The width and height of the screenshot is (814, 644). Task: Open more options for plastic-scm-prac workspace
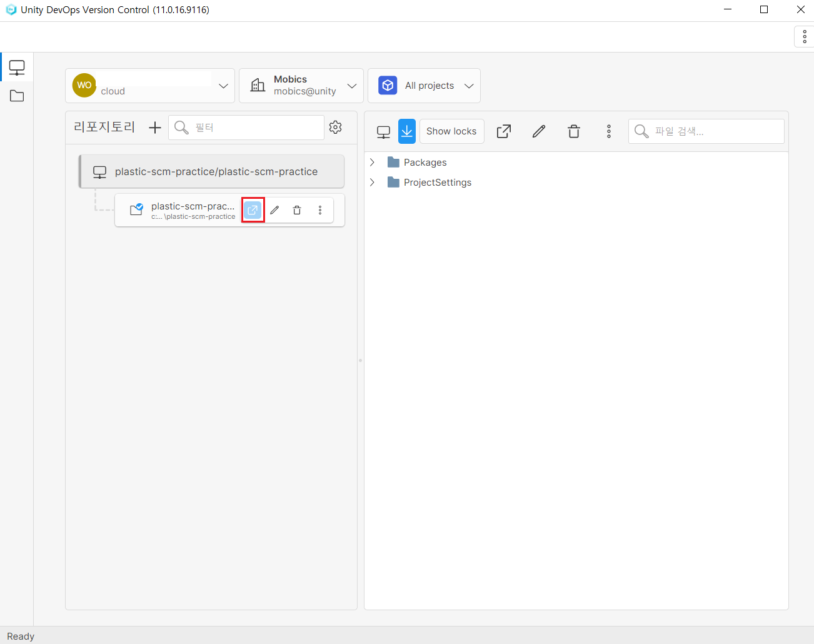320,210
